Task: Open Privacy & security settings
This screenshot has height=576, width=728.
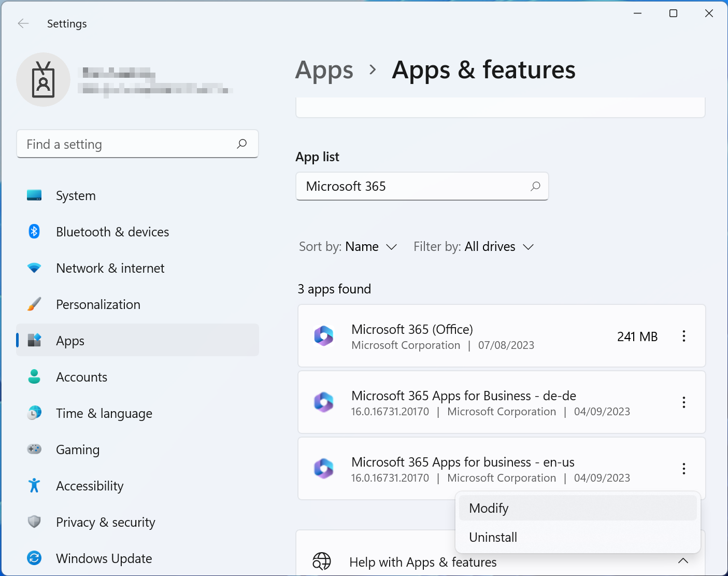Action: pos(137,522)
